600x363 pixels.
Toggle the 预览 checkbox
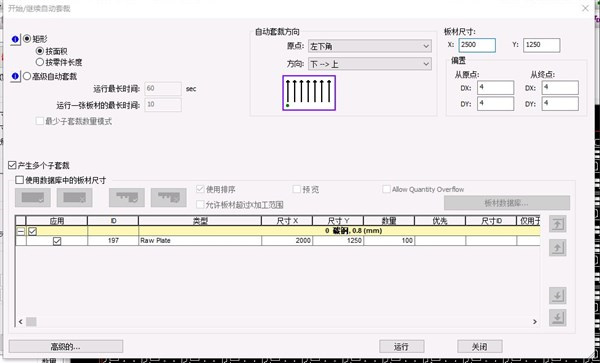(297, 189)
